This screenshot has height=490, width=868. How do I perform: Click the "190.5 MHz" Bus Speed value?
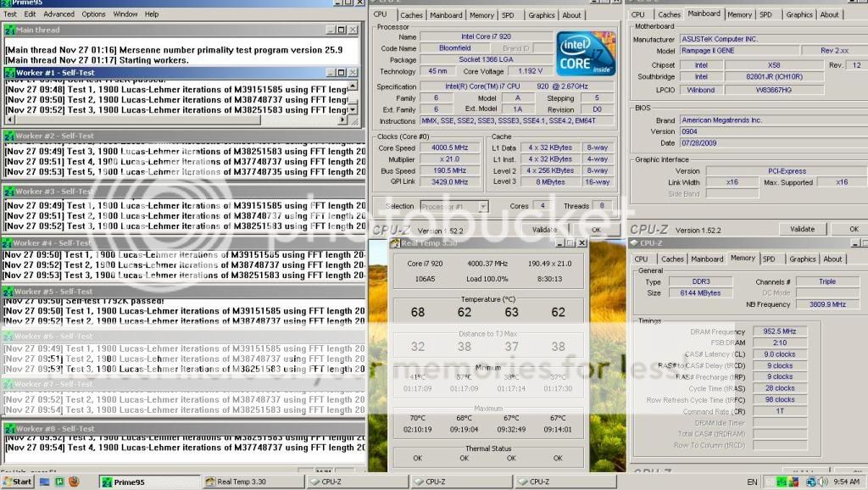[449, 171]
